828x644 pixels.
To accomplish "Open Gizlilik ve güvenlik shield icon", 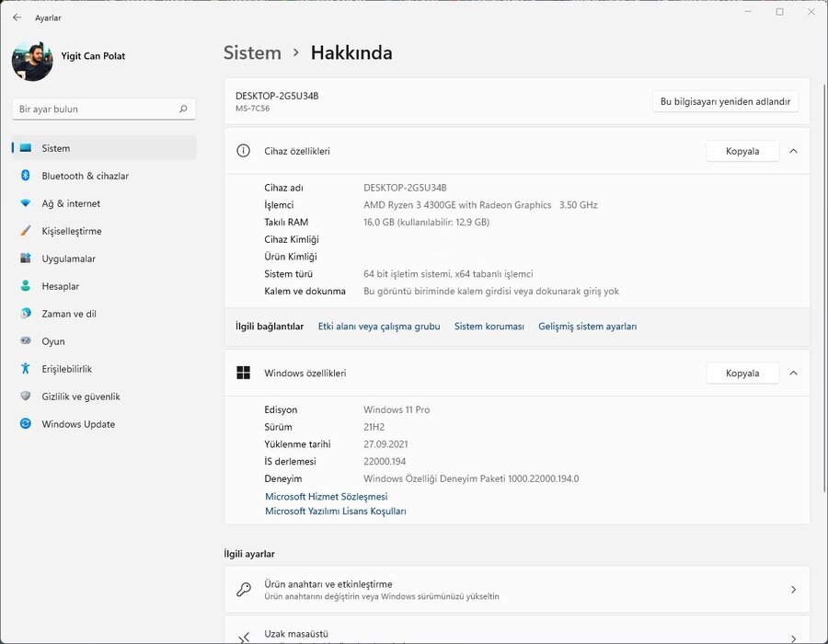I will [x=26, y=397].
